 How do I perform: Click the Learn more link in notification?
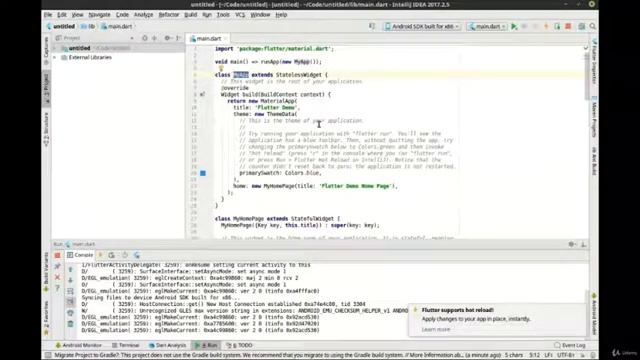[x=436, y=329]
